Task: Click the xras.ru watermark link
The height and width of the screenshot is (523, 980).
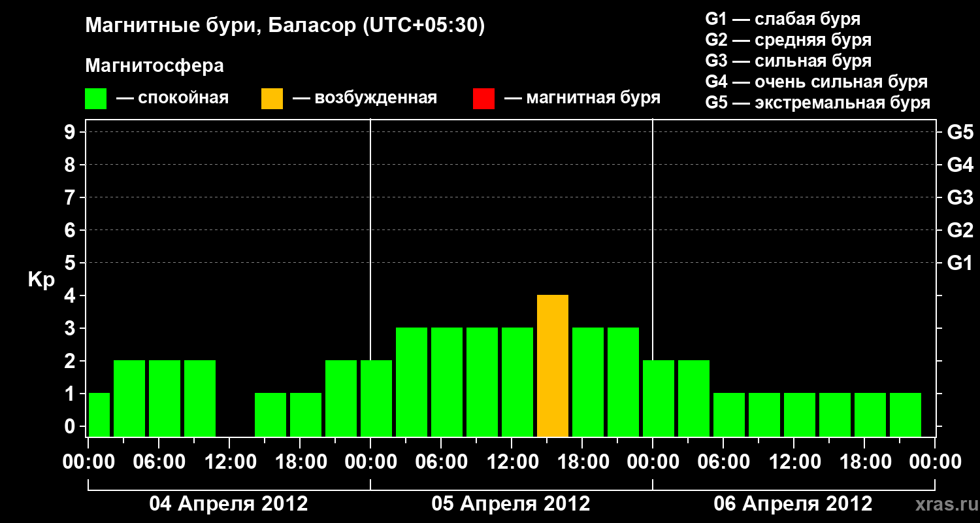Action: point(943,504)
